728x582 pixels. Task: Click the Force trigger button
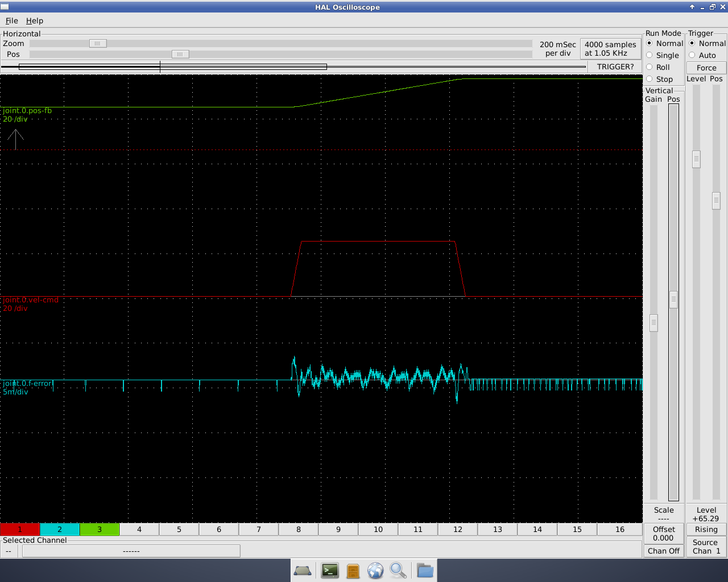[x=706, y=68]
